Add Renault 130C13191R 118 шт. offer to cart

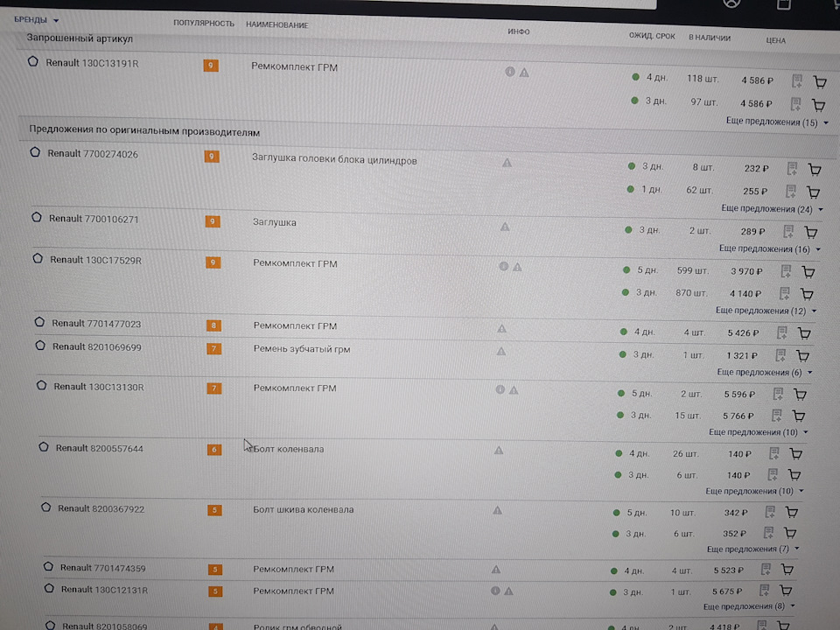click(x=820, y=82)
